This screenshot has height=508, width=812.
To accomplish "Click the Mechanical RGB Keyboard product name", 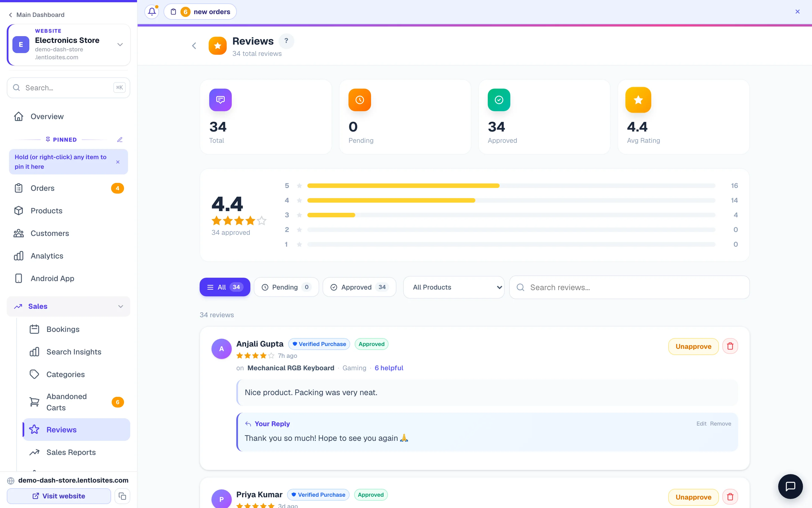I will point(291,368).
